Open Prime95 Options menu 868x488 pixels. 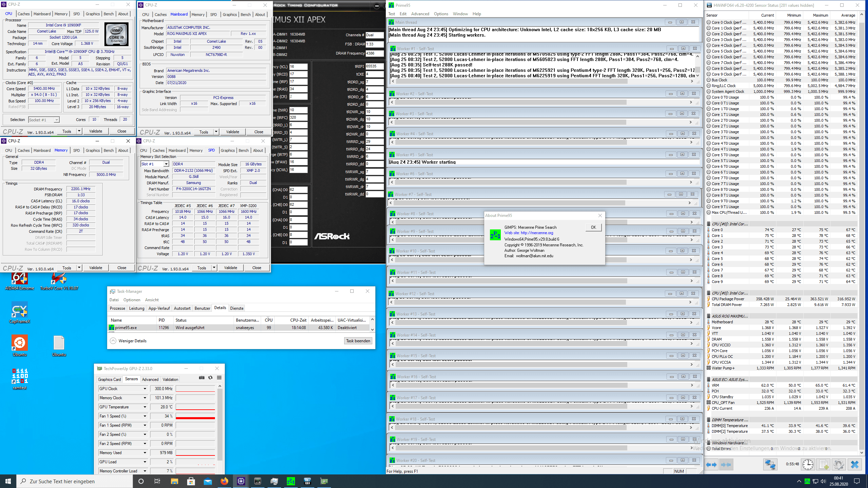441,14
